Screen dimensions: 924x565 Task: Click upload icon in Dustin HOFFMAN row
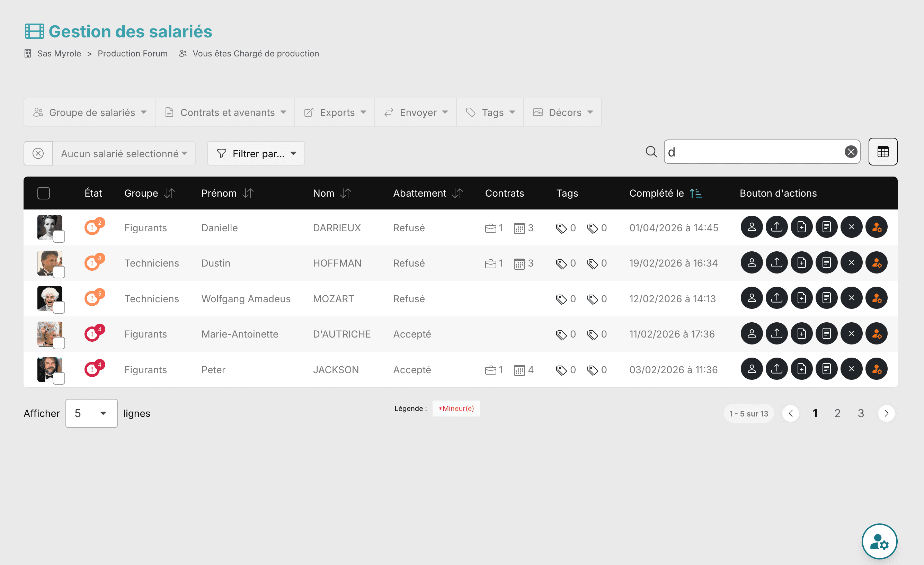click(776, 262)
